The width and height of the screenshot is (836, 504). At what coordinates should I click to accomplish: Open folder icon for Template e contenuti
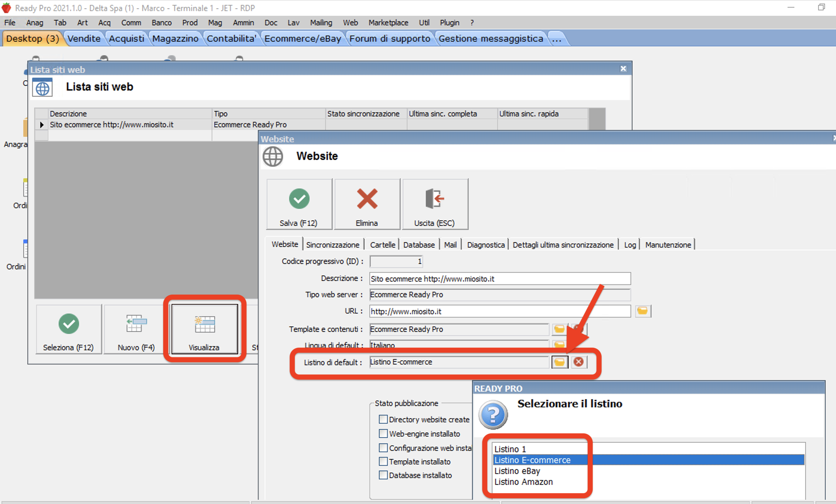click(x=559, y=329)
